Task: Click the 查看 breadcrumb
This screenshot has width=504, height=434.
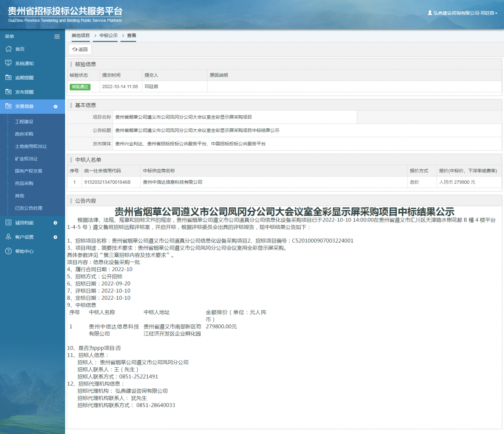Action: point(131,36)
